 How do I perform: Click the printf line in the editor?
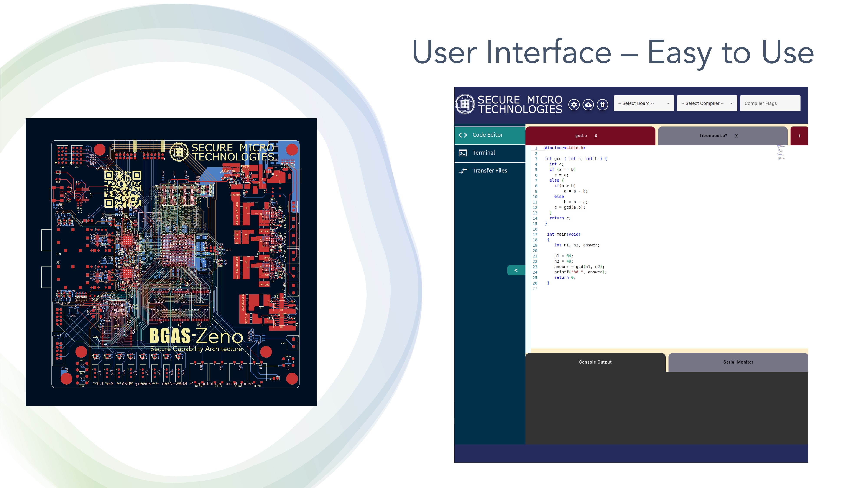coord(580,272)
